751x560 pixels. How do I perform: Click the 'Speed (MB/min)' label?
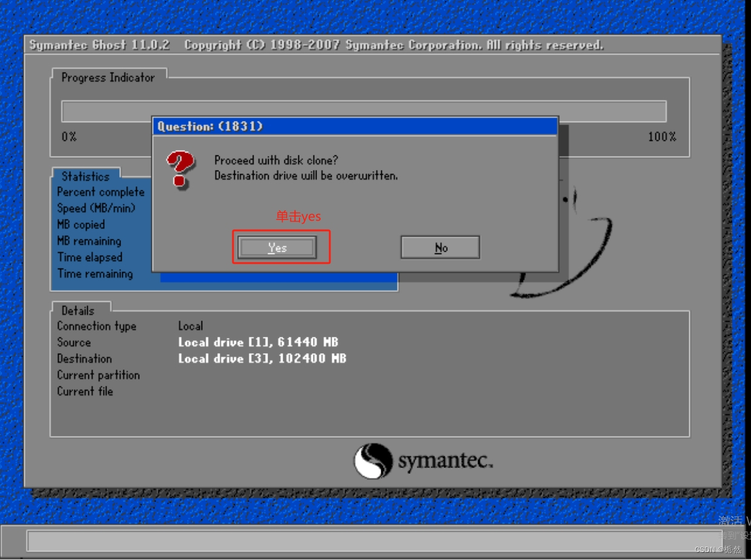coord(96,208)
